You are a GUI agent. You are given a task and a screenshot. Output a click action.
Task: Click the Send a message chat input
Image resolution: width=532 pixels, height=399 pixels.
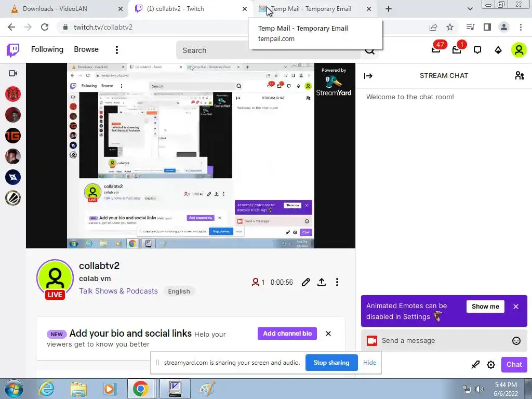(x=444, y=341)
